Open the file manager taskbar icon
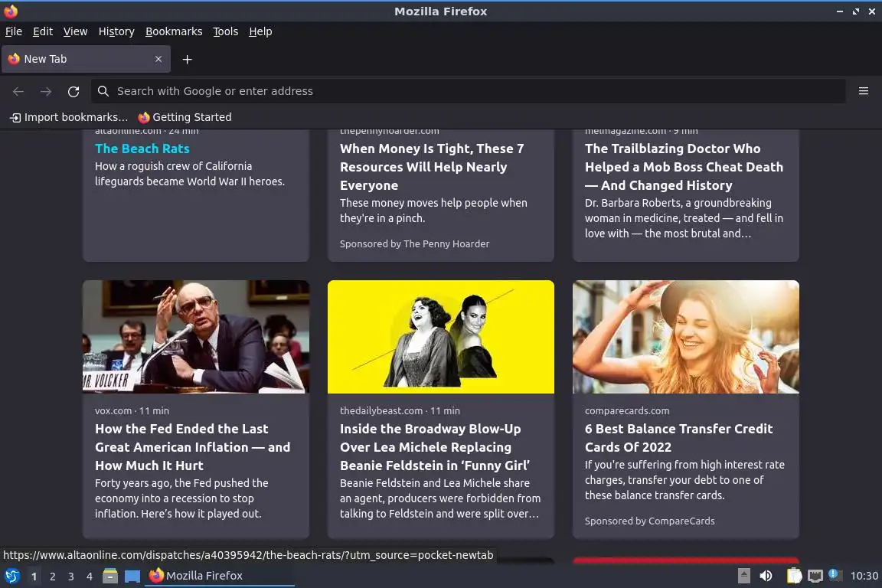 [x=110, y=576]
